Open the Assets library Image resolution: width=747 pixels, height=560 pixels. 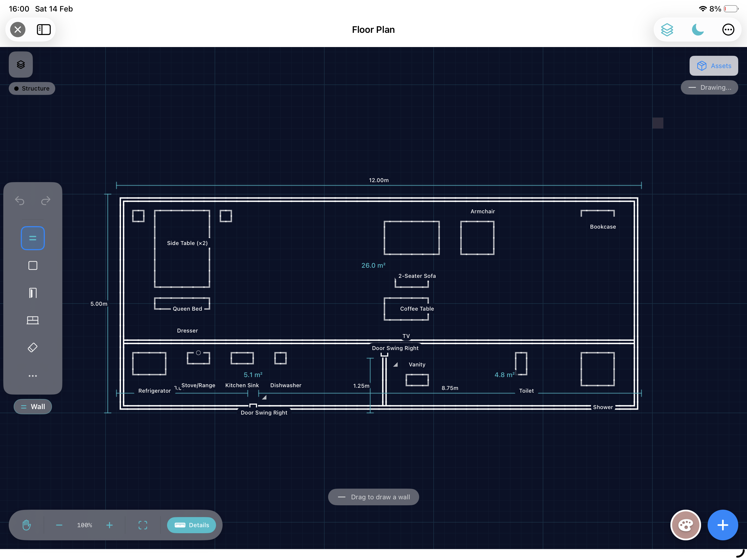point(714,66)
